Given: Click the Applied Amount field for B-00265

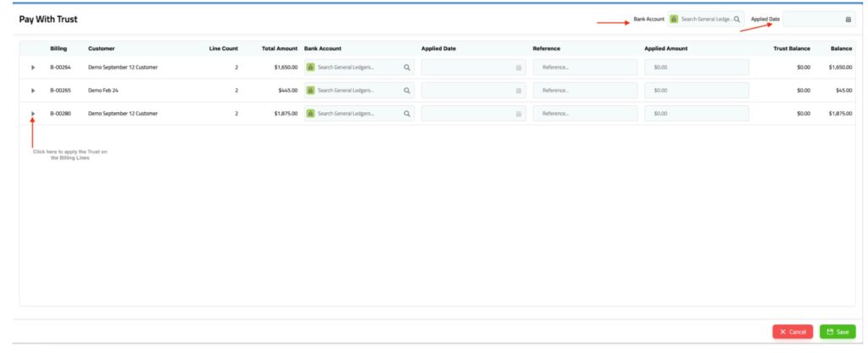Looking at the screenshot, I should click(697, 90).
